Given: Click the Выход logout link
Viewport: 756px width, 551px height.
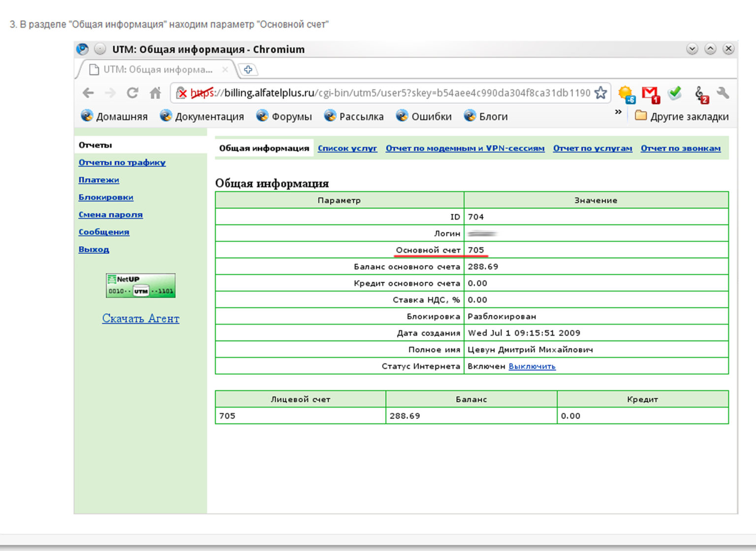Looking at the screenshot, I should tap(94, 249).
